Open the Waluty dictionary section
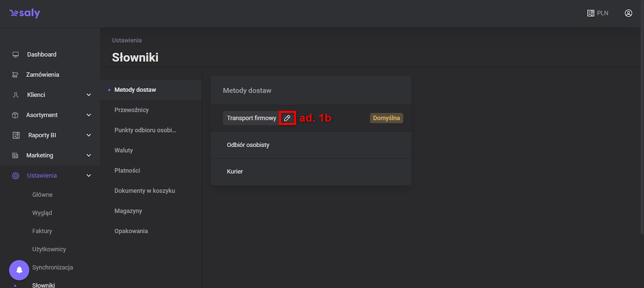 (124, 150)
